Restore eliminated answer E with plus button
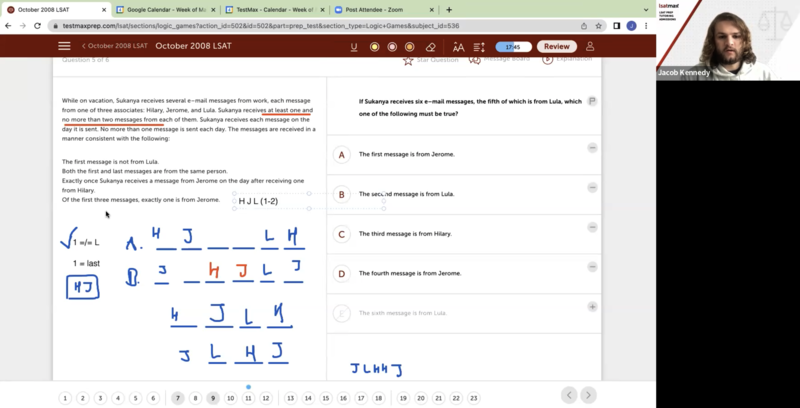Viewport: 800px width, 408px height. coord(593,306)
